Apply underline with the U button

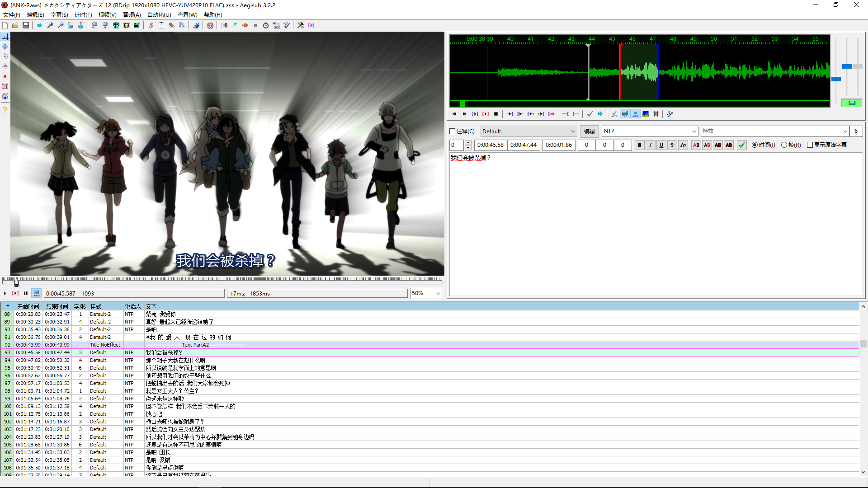[661, 145]
